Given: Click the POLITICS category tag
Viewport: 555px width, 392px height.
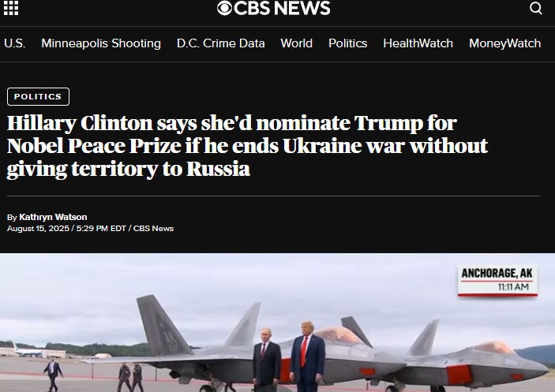Looking at the screenshot, I should (x=38, y=96).
